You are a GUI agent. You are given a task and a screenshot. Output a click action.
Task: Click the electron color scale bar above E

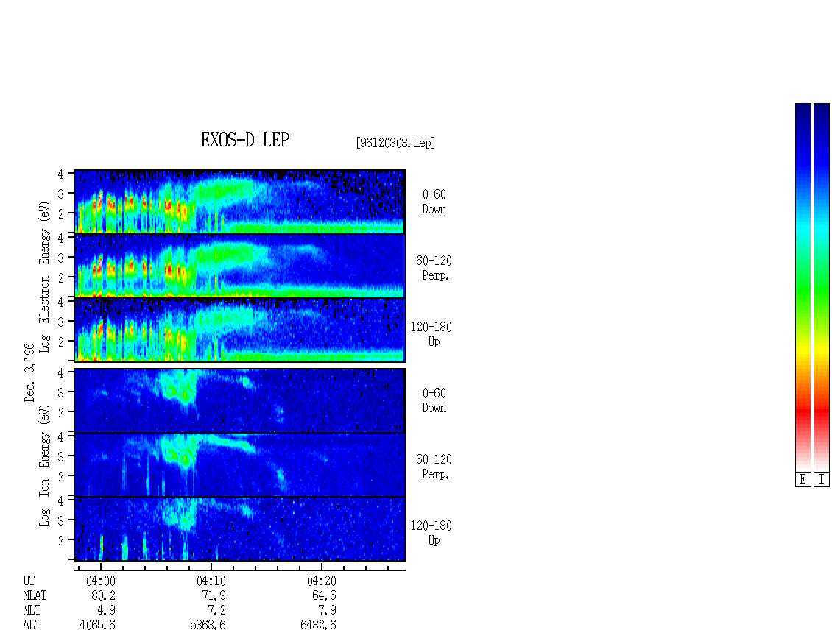pyautogui.click(x=803, y=287)
